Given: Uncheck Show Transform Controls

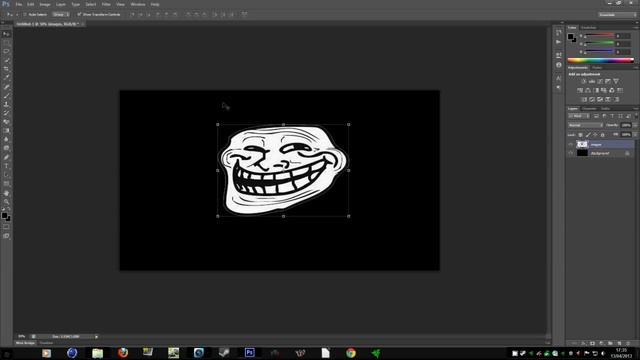Looking at the screenshot, I should (x=79, y=14).
